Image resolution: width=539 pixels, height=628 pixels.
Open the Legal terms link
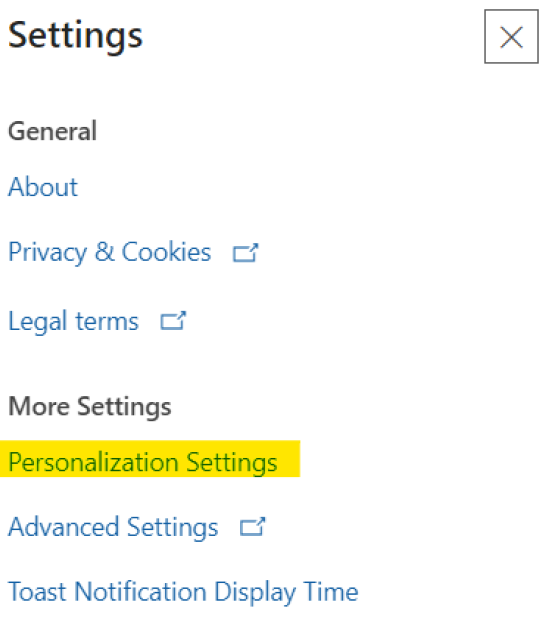coord(73,322)
